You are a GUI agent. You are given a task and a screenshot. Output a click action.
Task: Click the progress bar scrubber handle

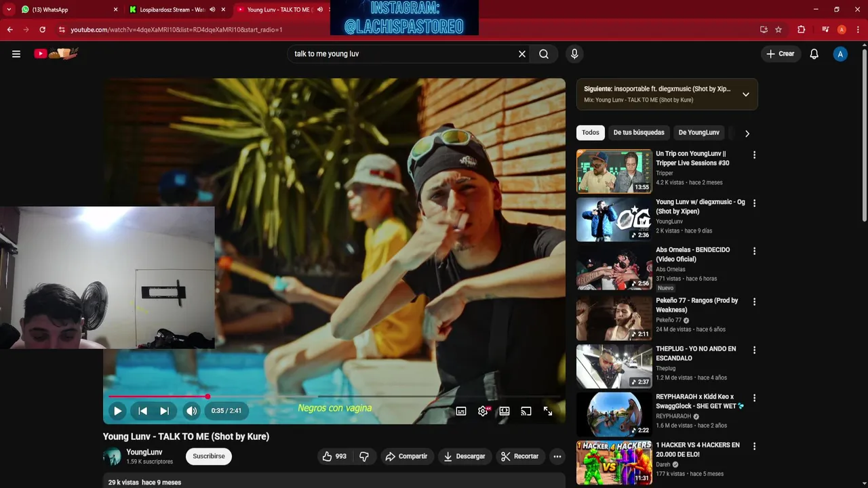click(x=208, y=396)
